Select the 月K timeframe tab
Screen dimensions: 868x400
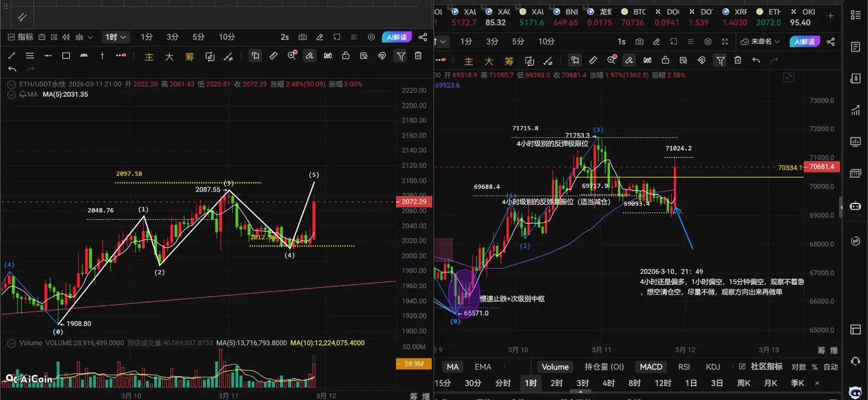(771, 383)
